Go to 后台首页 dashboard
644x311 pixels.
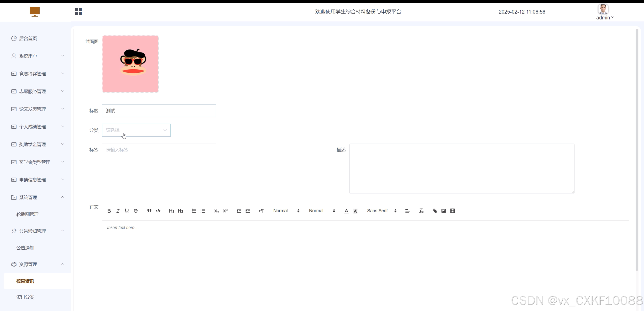[x=28, y=39]
